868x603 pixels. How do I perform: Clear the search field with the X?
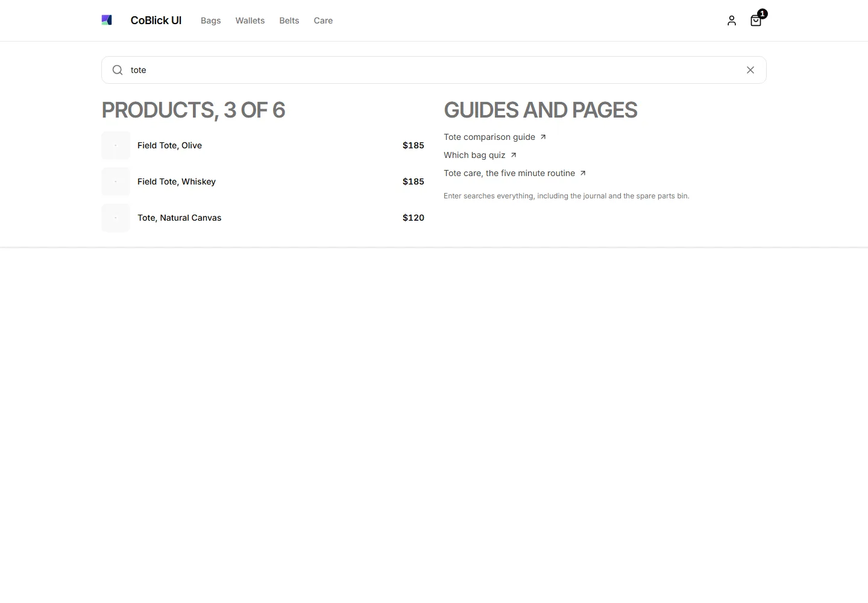[750, 70]
